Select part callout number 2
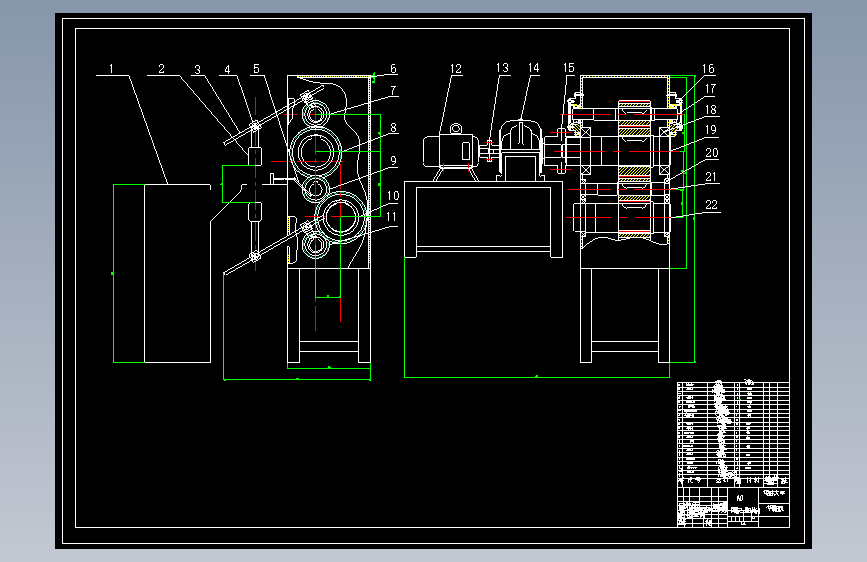This screenshot has height=562, width=867. (x=161, y=69)
